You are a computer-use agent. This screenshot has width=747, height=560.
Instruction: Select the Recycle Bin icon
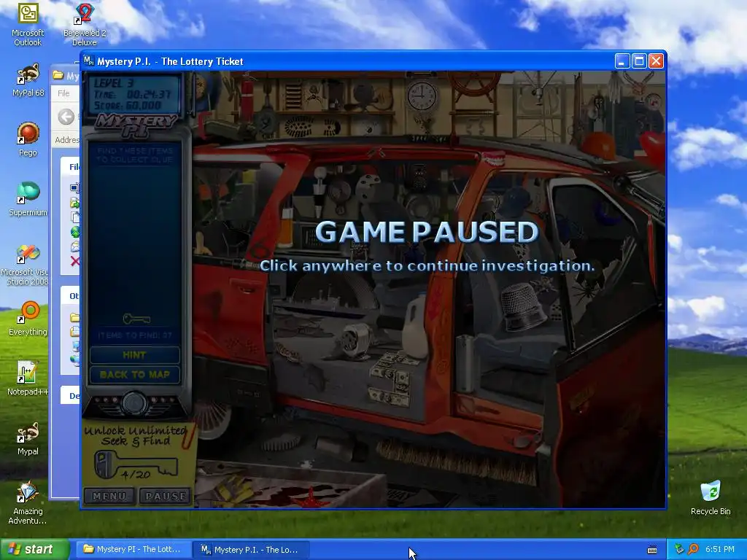tap(711, 497)
